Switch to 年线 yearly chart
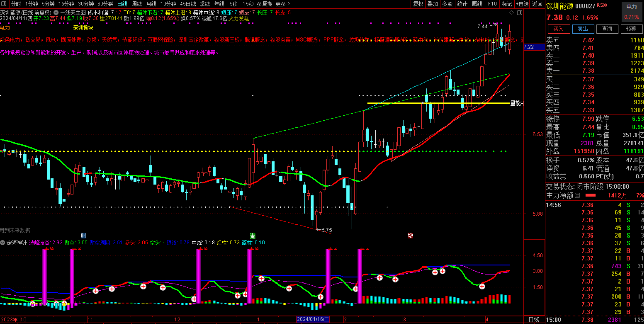644x324 pixels. click(219, 4)
